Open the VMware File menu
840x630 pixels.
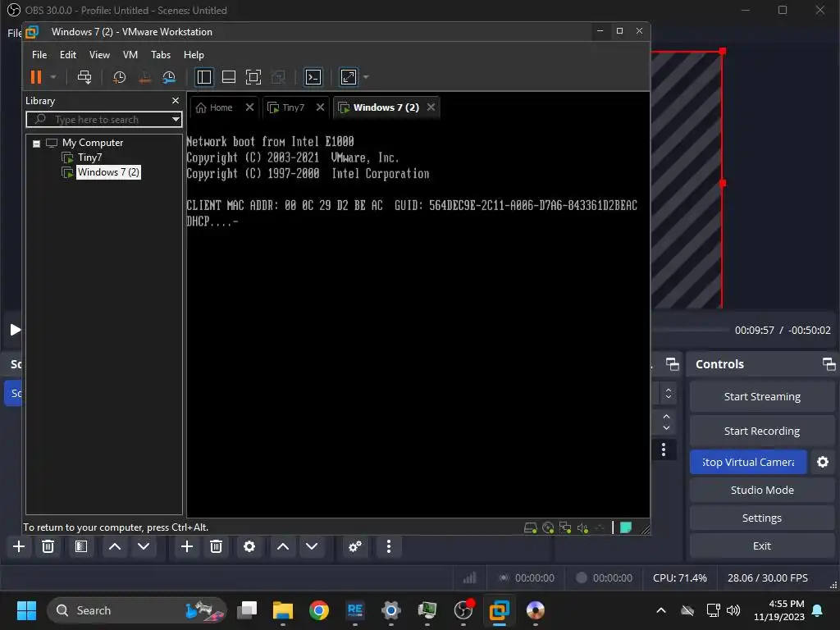39,55
